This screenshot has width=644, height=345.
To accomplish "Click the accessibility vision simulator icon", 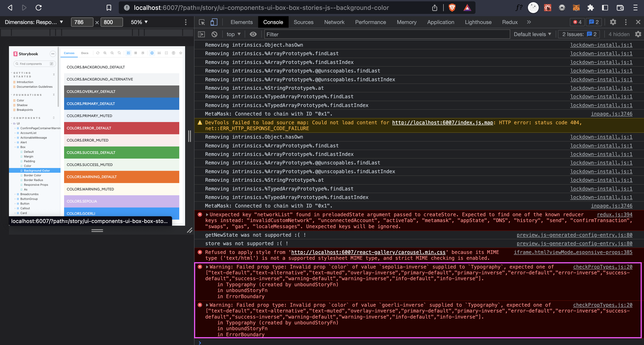I will click(174, 53).
